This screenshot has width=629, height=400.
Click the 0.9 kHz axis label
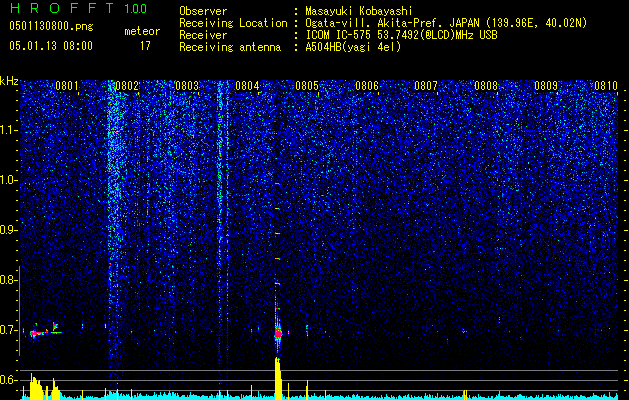8,230
